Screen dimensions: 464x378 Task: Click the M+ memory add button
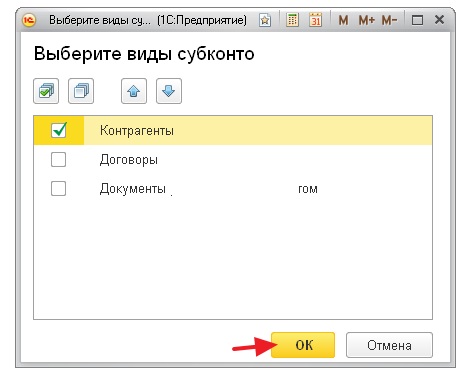tap(366, 20)
